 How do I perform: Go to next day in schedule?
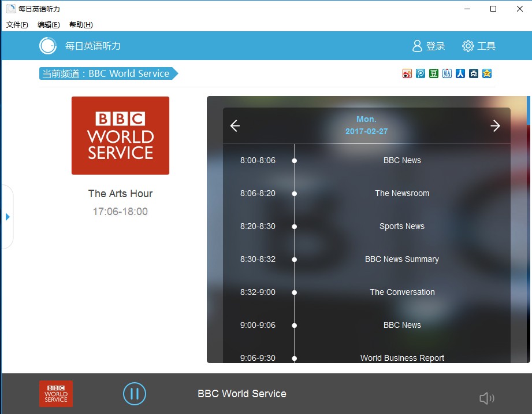495,126
